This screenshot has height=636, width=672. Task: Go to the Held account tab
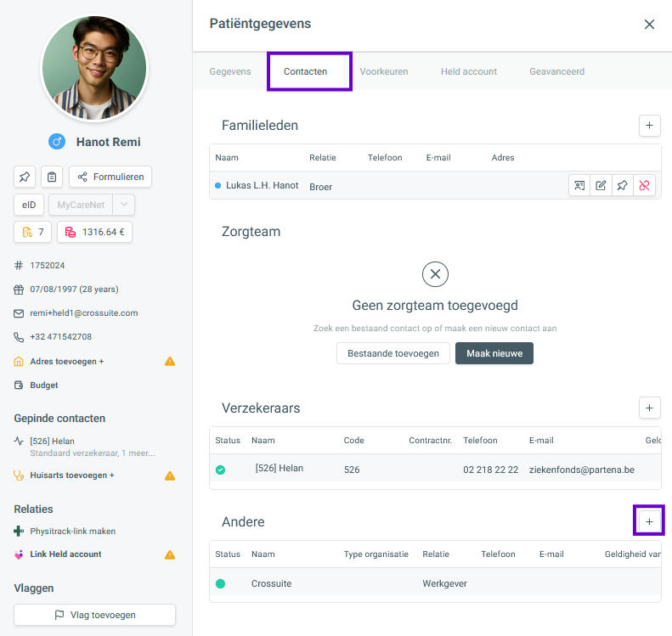click(468, 71)
